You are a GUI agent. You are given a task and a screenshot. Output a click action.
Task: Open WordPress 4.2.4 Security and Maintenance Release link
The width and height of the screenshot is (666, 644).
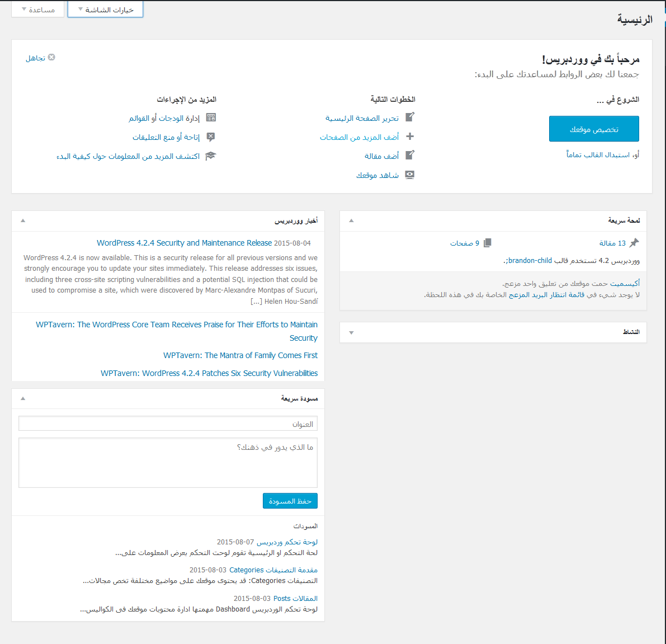point(184,243)
